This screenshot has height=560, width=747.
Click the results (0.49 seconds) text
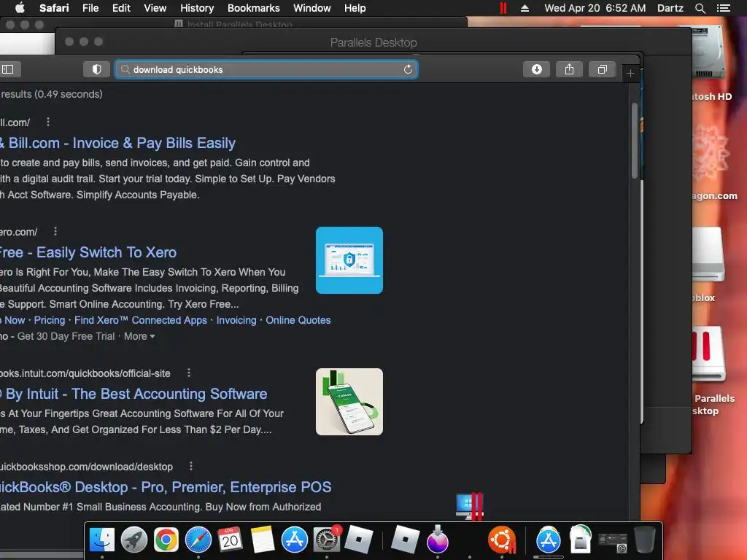[x=52, y=94]
